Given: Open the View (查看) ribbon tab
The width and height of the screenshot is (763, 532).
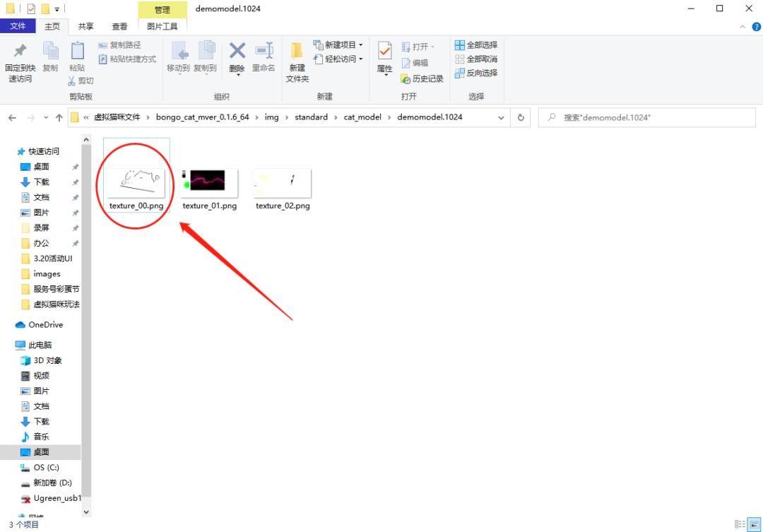Looking at the screenshot, I should tap(119, 26).
